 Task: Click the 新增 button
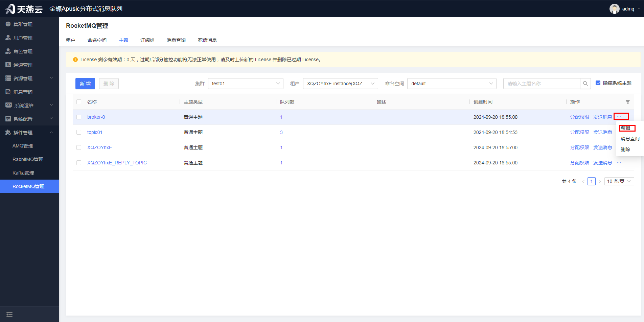[85, 84]
